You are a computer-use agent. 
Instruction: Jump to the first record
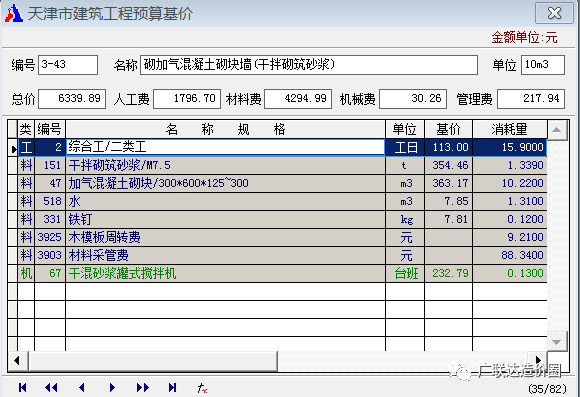(x=23, y=387)
